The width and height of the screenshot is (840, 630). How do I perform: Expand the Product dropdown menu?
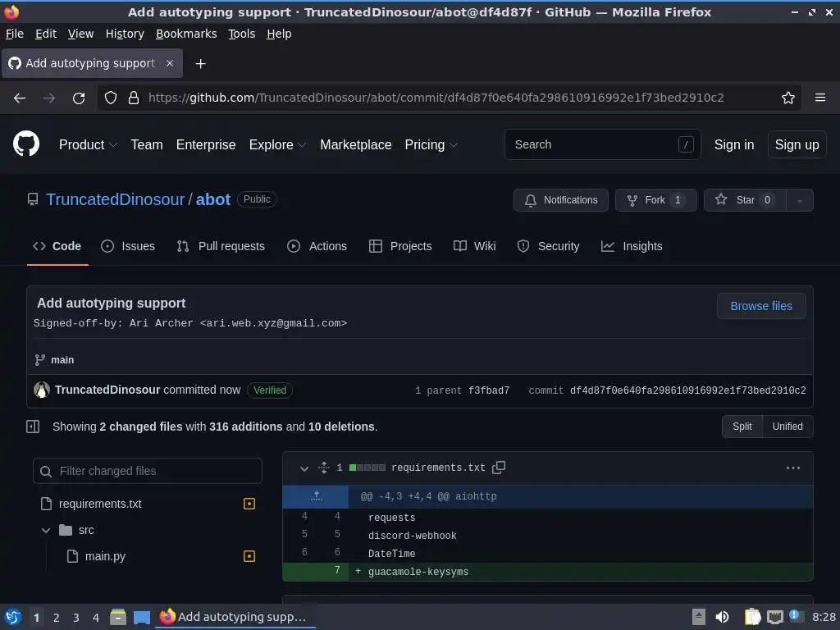pyautogui.click(x=88, y=144)
